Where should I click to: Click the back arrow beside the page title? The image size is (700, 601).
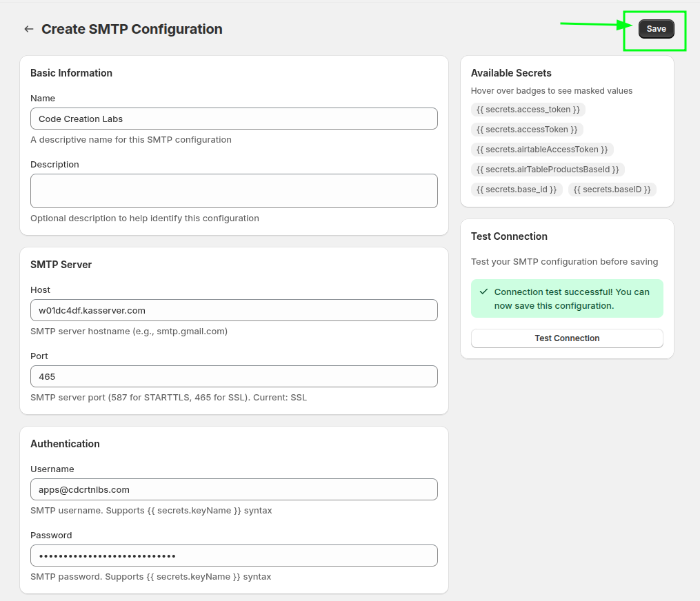pyautogui.click(x=28, y=29)
